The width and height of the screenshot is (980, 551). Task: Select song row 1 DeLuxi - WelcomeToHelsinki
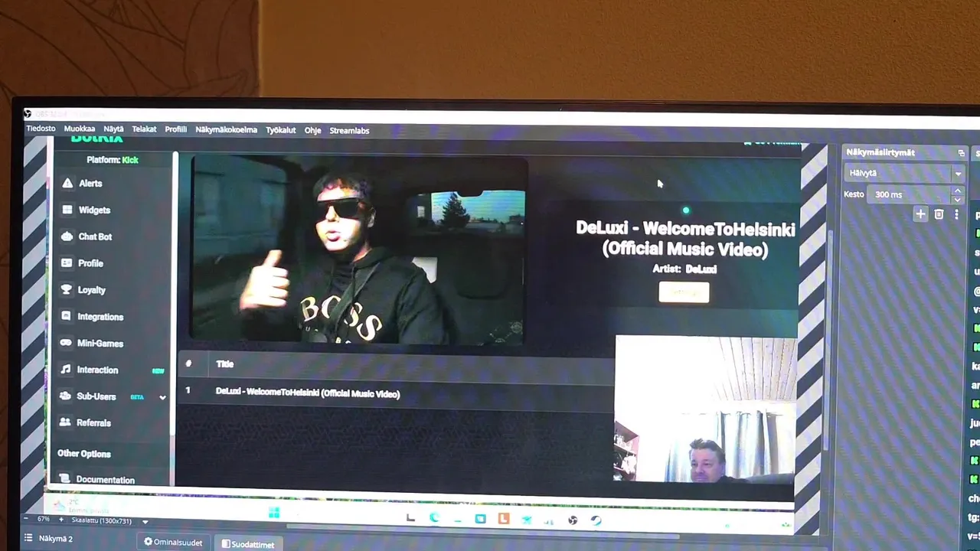tap(395, 393)
